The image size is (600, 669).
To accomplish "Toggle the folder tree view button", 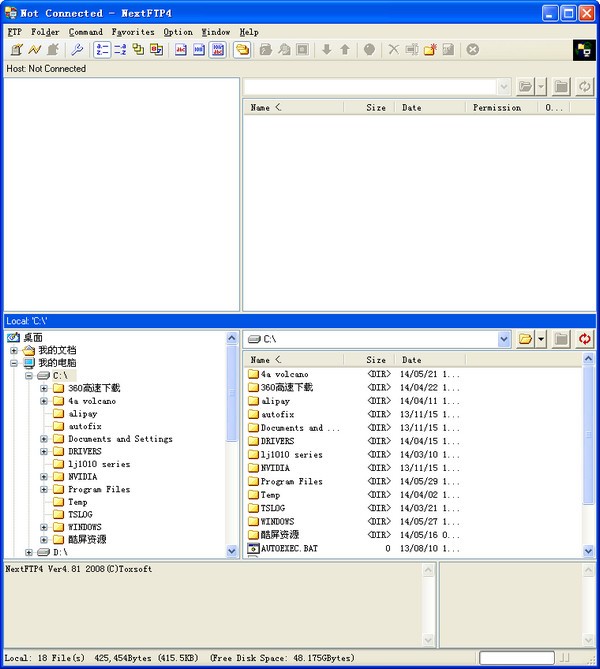I will point(242,49).
